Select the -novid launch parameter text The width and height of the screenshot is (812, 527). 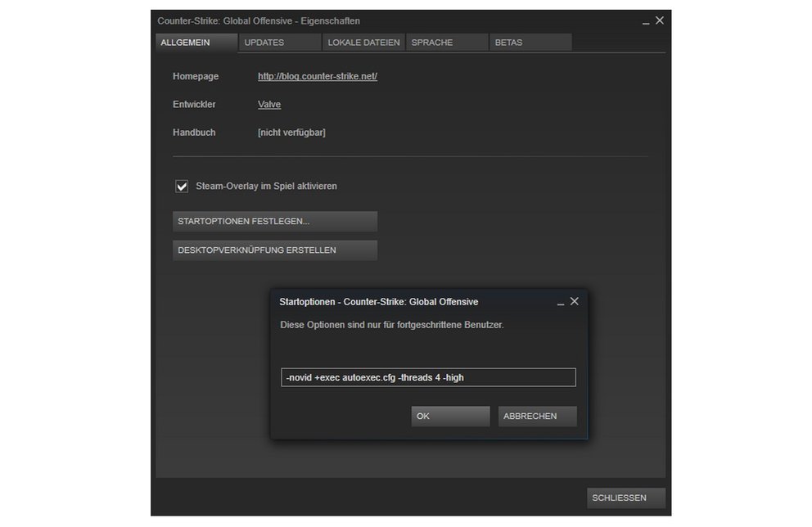pos(297,377)
